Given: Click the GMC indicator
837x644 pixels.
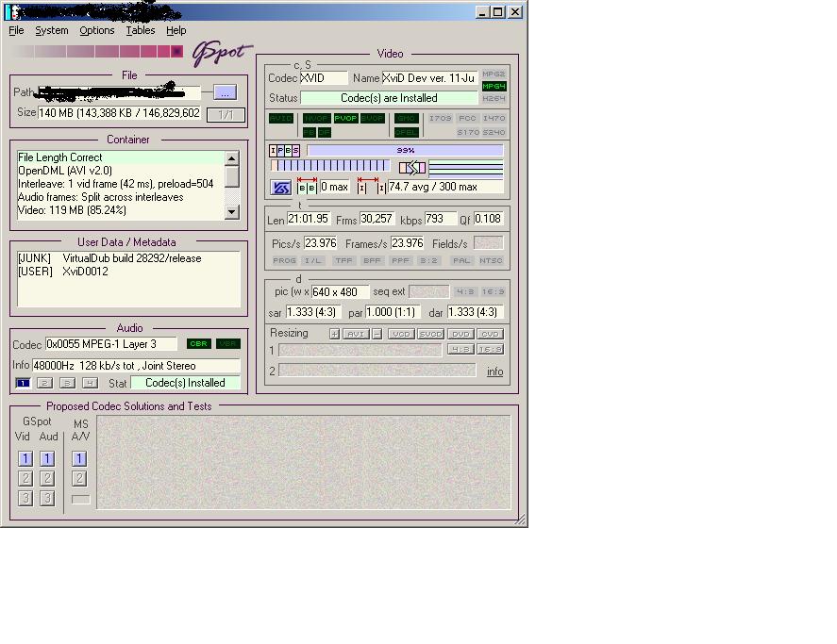Looking at the screenshot, I should click(x=406, y=119).
